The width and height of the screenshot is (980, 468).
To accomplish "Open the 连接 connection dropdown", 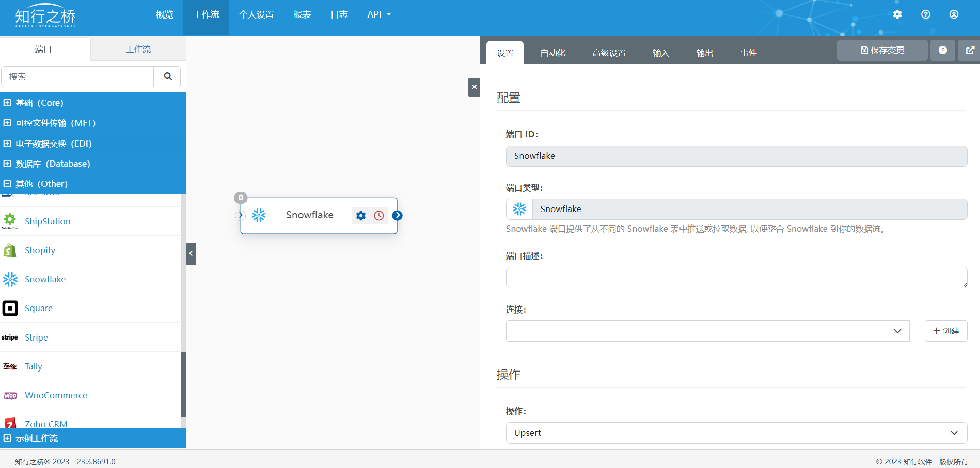I will point(707,331).
